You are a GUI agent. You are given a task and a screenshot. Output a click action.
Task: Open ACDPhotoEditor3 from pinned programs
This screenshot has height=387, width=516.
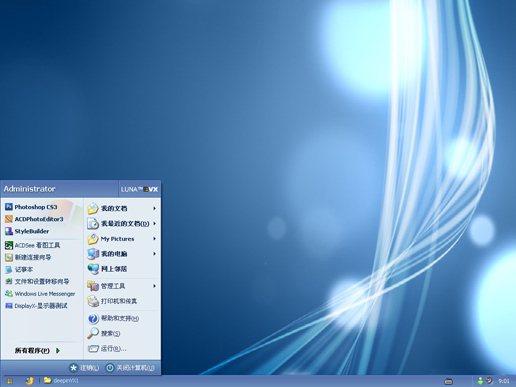[x=34, y=219]
